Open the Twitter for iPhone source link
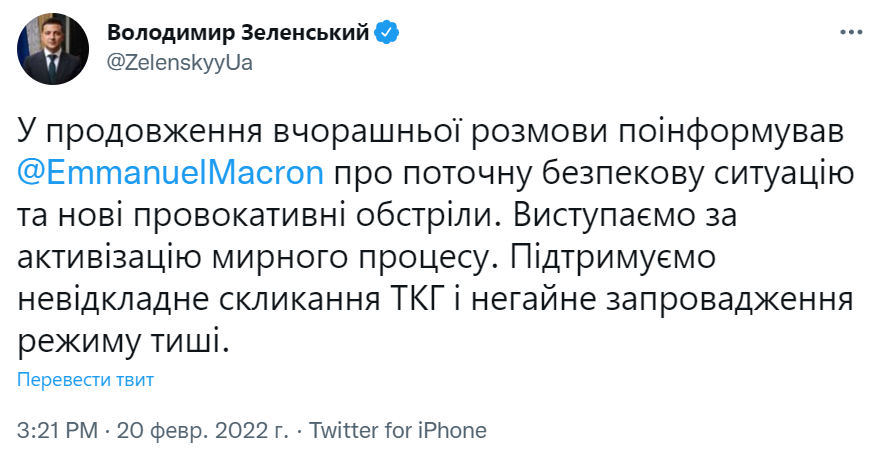Viewport: 882px width, 461px height. point(398,431)
